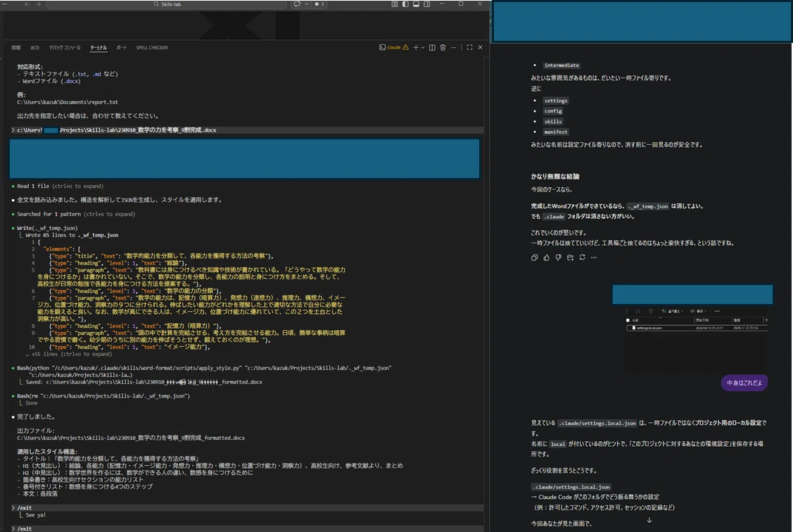Screen dimensions: 793x532
Task: Click the 'settings' code tag in list
Action: point(556,101)
